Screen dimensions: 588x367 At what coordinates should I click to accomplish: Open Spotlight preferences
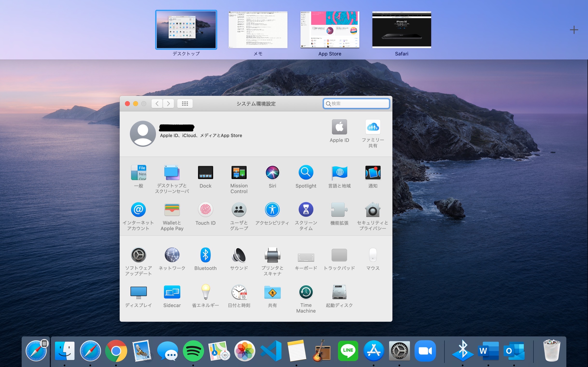(306, 173)
